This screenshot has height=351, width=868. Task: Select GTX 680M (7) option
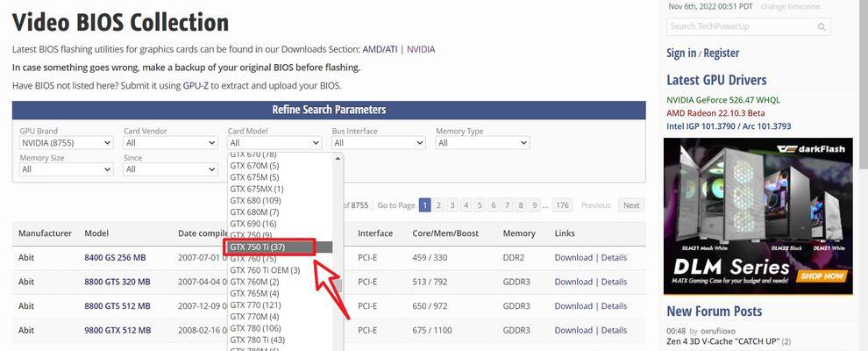280,212
